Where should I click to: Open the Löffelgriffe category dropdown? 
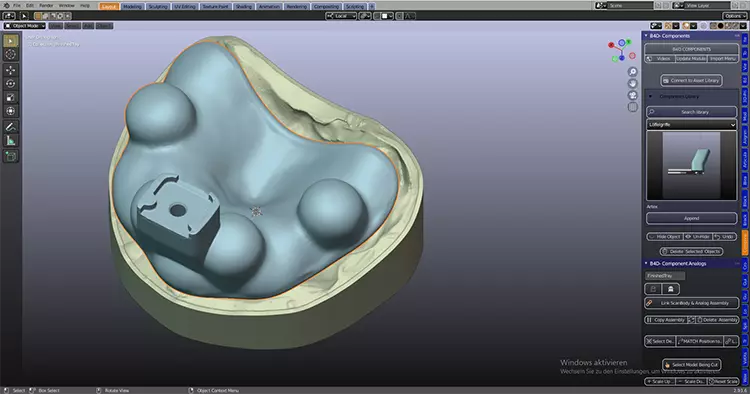(691, 124)
